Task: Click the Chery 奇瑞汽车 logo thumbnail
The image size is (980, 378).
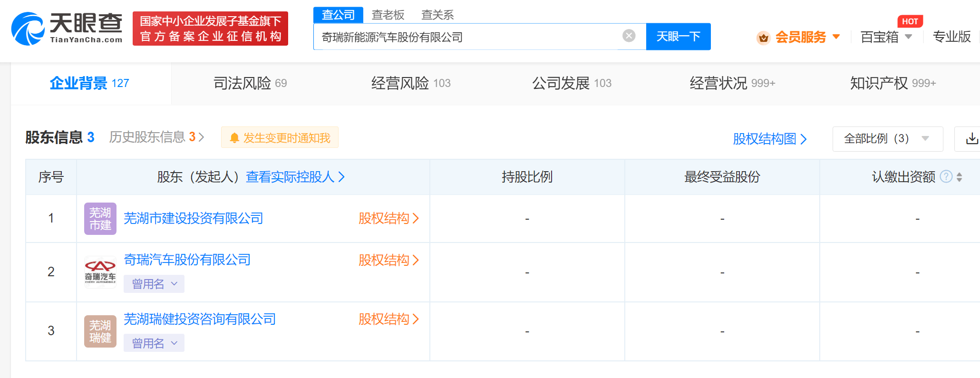Action: coord(100,272)
